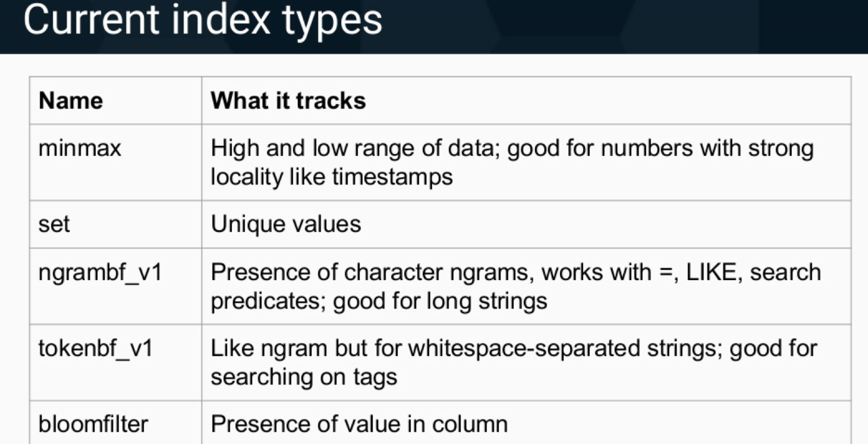This screenshot has height=444, width=868.
Task: Click "Like ngram but for" description text
Action: (x=306, y=348)
